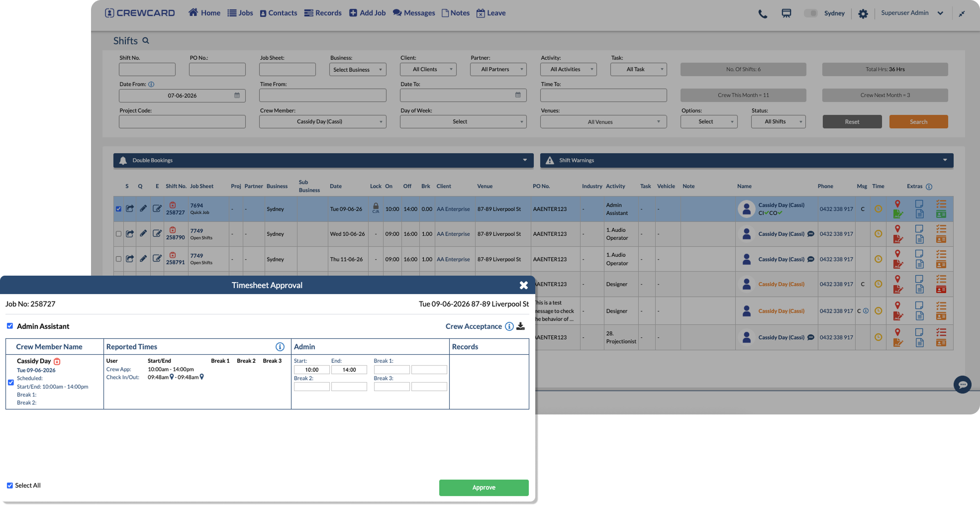Open the Date From calendar picker icon
This screenshot has height=505, width=980.
(237, 96)
